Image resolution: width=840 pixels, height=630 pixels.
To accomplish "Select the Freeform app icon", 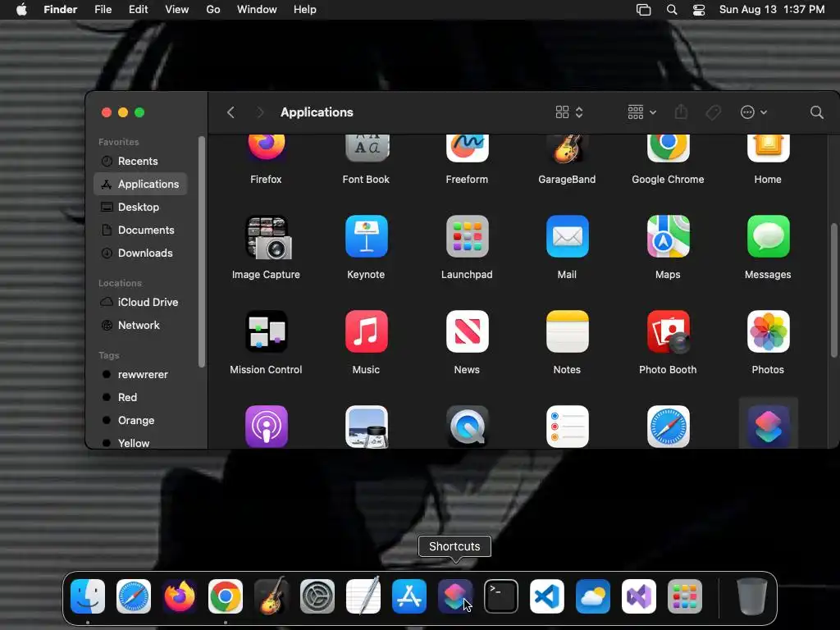I will 467,148.
